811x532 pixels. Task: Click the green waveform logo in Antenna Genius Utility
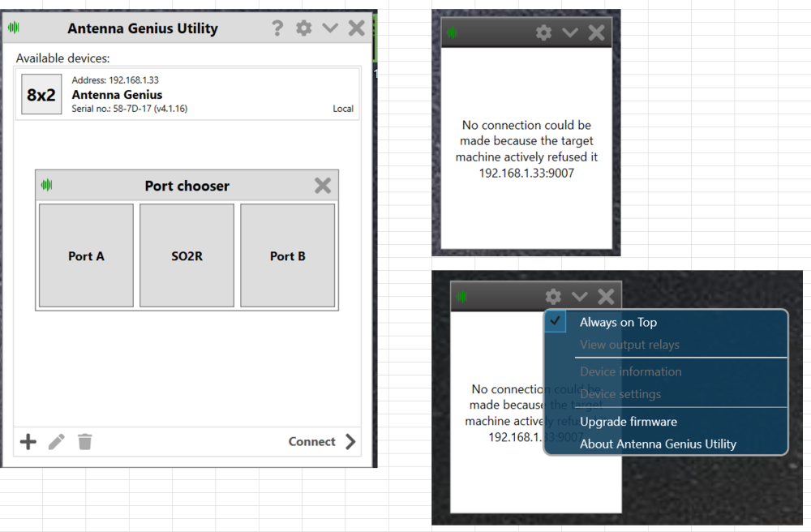pyautogui.click(x=14, y=27)
